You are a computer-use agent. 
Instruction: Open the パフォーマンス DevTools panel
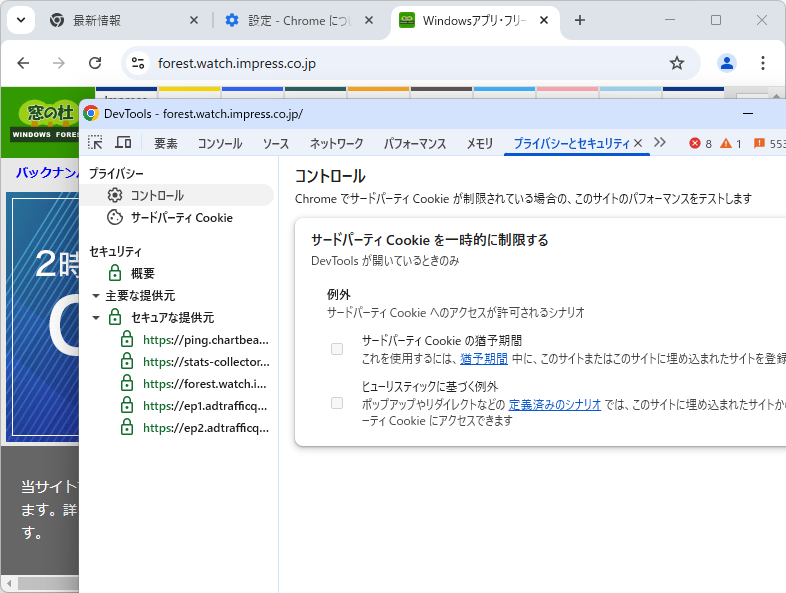[415, 144]
